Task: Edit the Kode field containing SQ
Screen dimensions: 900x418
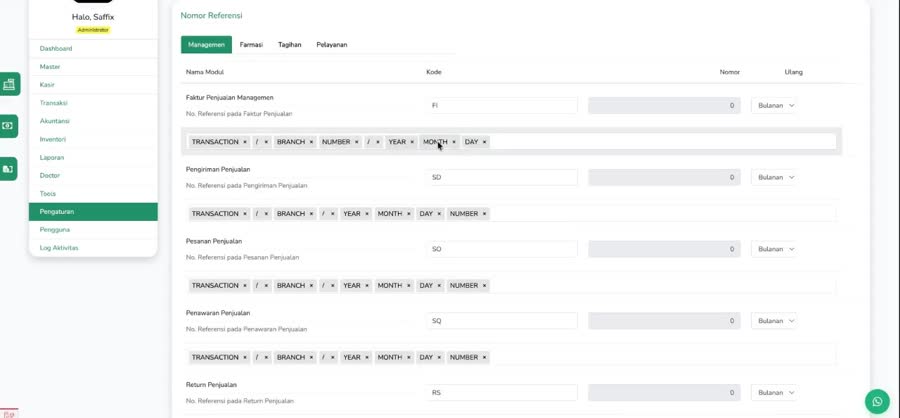Action: tap(502, 321)
